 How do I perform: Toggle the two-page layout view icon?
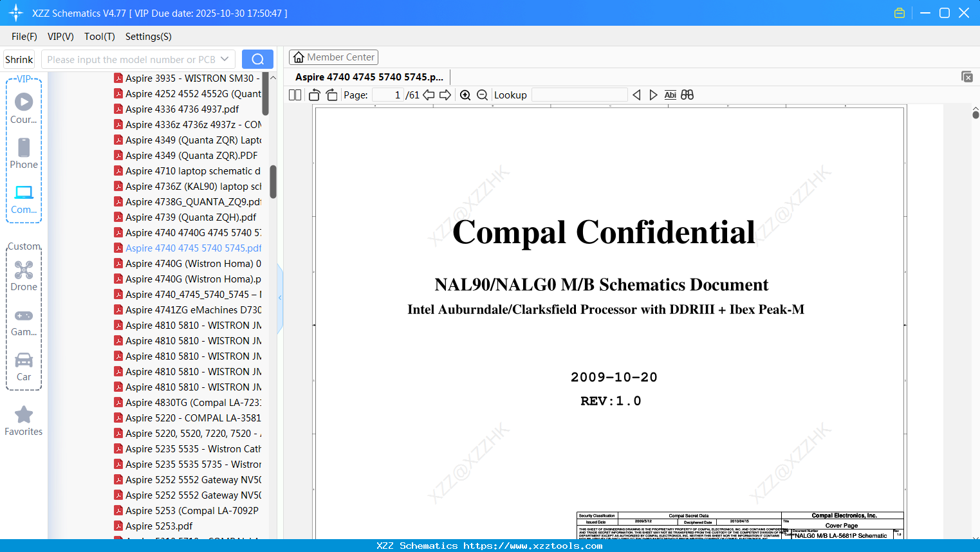click(x=295, y=95)
